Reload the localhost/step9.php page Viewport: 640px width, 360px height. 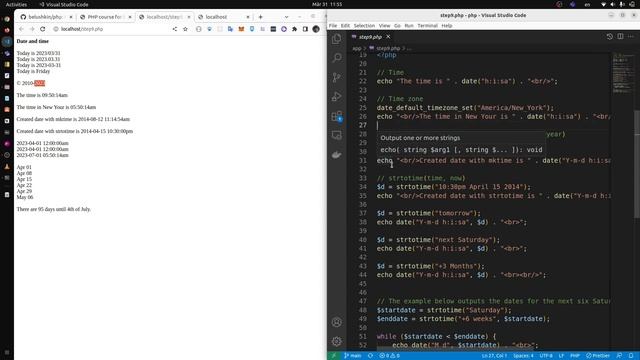(x=42, y=29)
